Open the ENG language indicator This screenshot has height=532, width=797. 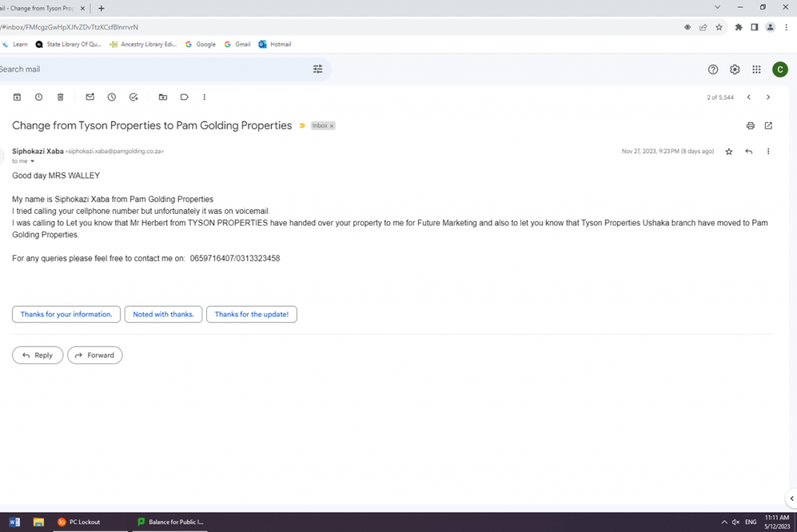coord(751,522)
